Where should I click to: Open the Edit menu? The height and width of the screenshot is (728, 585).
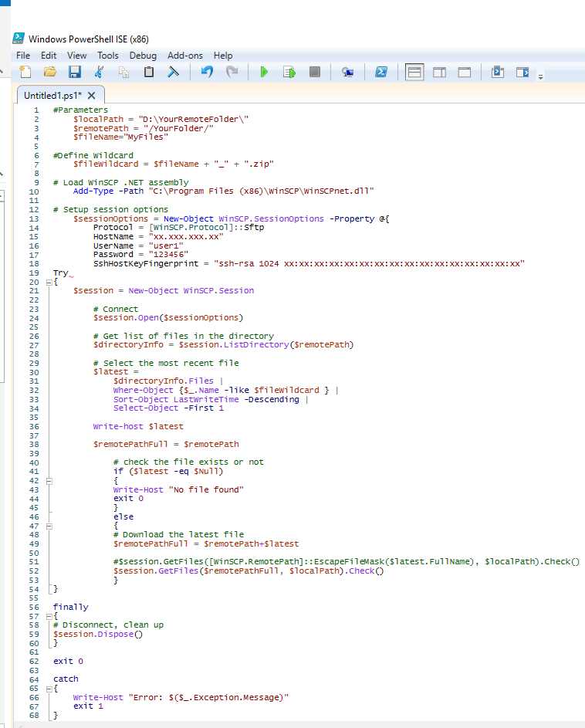[x=49, y=56]
